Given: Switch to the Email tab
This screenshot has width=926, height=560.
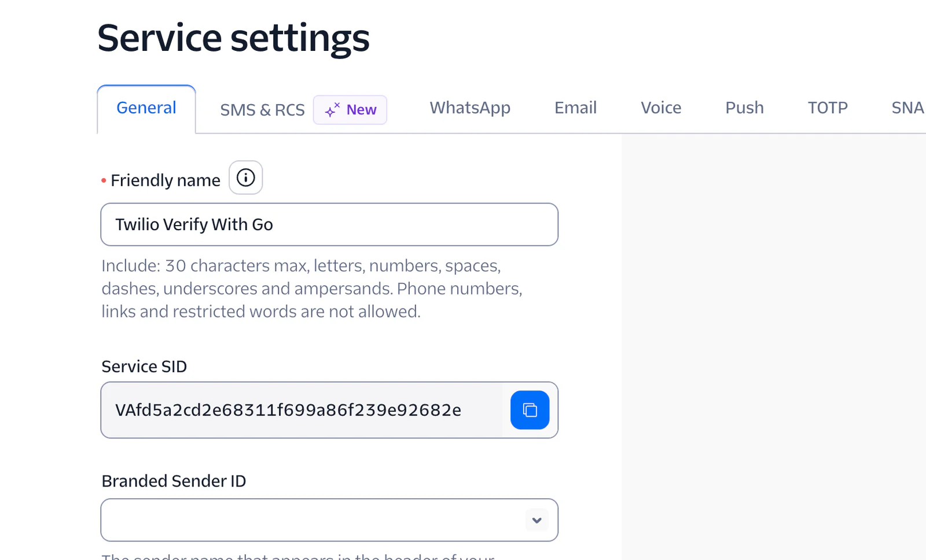Looking at the screenshot, I should pyautogui.click(x=575, y=108).
